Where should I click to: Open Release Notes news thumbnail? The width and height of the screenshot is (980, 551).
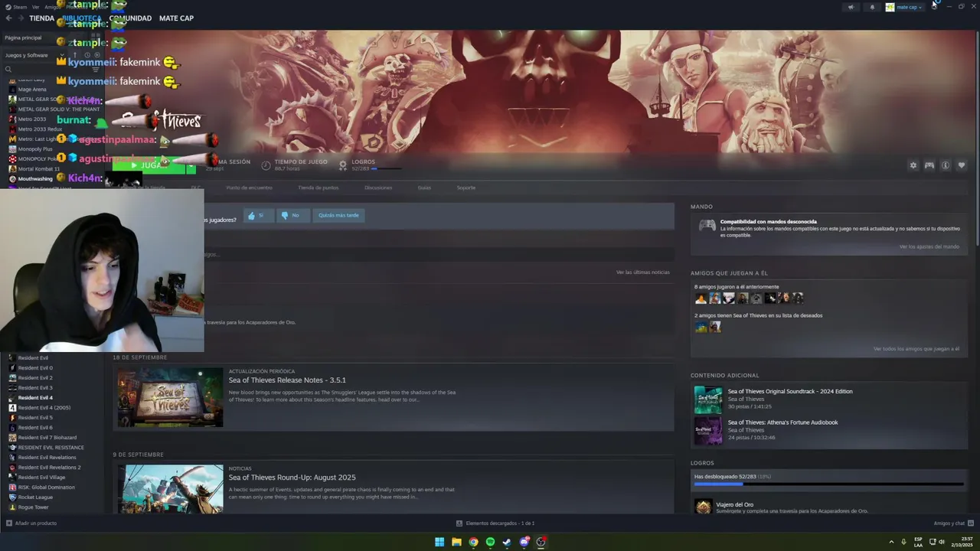170,397
